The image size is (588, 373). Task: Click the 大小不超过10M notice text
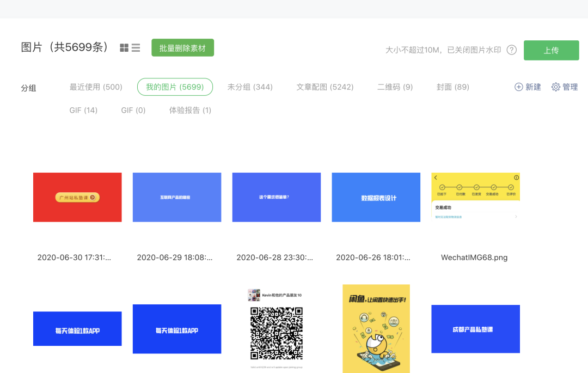tap(443, 50)
